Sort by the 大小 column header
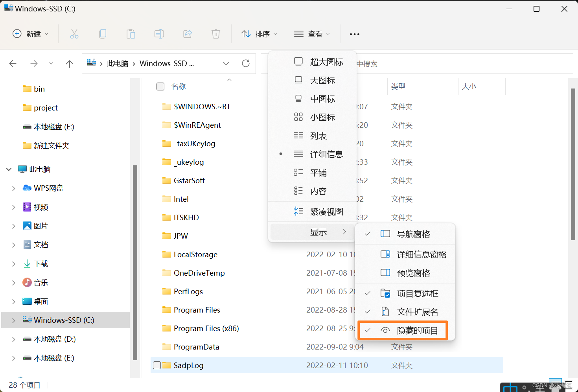The height and width of the screenshot is (392, 578). (469, 86)
